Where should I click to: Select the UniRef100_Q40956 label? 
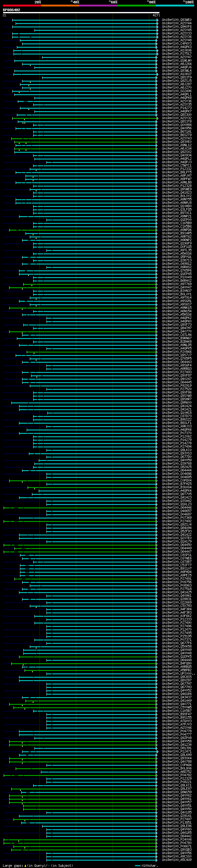(x=177, y=128)
